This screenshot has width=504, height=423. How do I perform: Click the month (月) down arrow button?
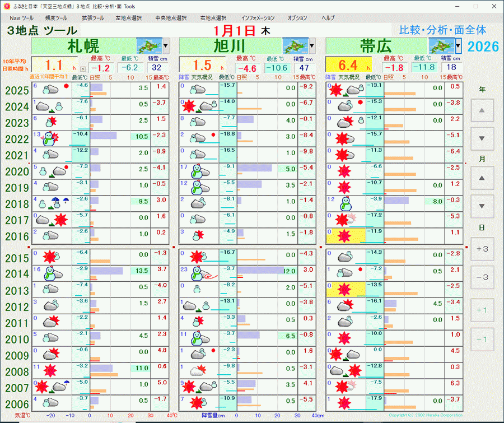pos(482,206)
